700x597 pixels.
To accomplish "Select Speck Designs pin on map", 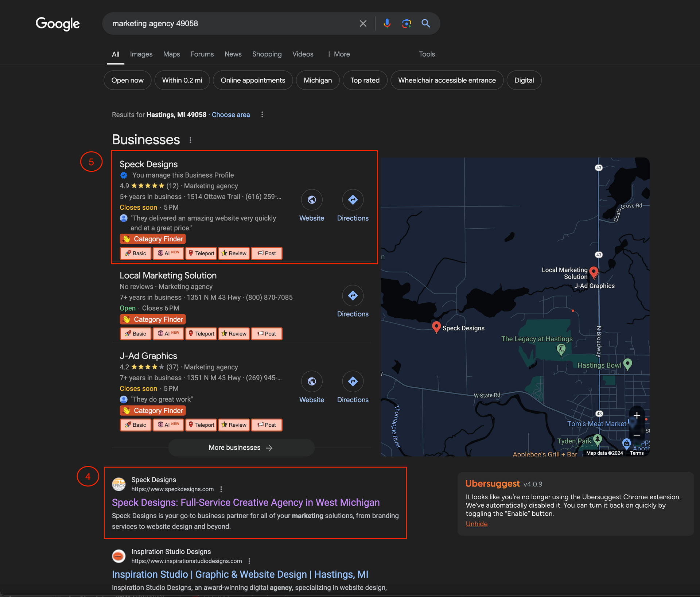I will (x=436, y=327).
